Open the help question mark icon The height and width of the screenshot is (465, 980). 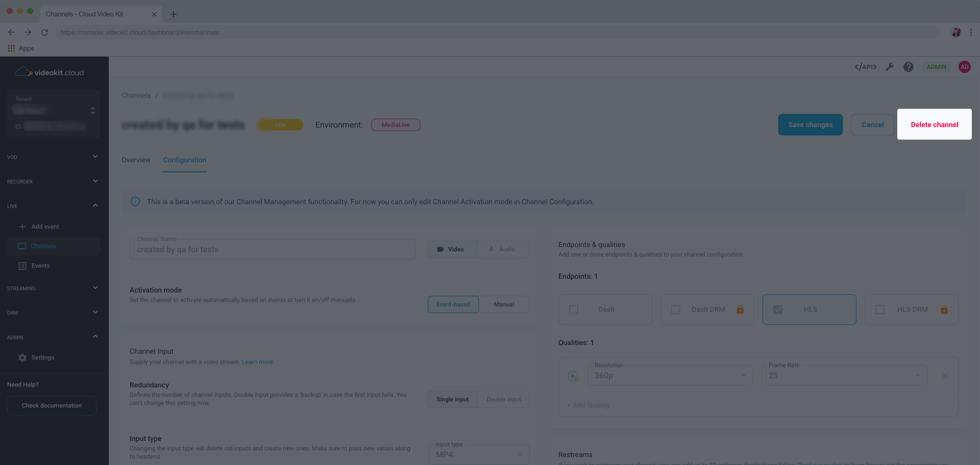(909, 67)
